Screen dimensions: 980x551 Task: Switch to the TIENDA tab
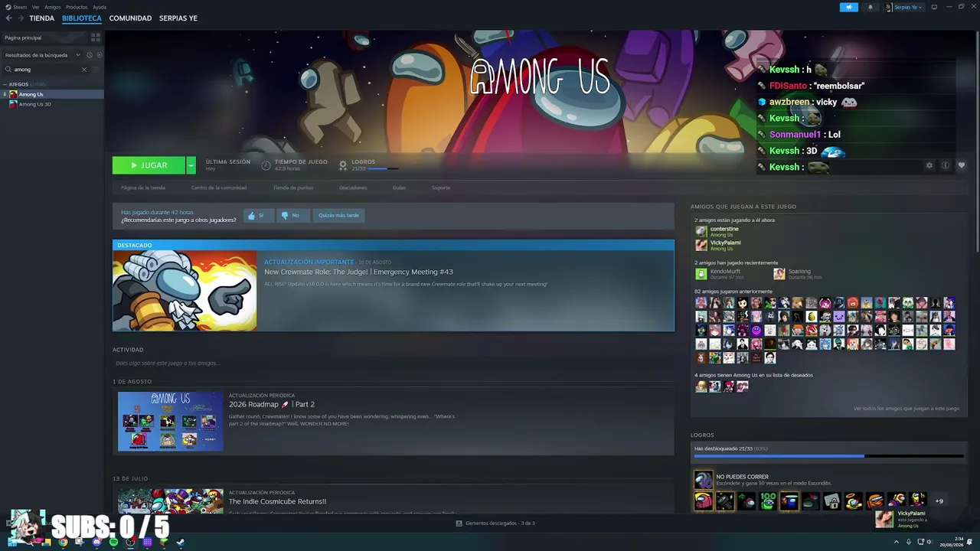pos(41,18)
